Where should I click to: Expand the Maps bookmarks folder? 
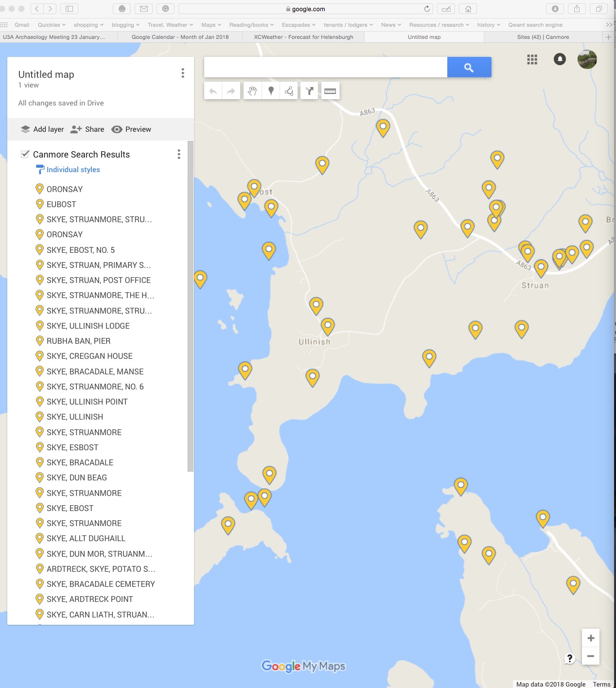click(211, 25)
